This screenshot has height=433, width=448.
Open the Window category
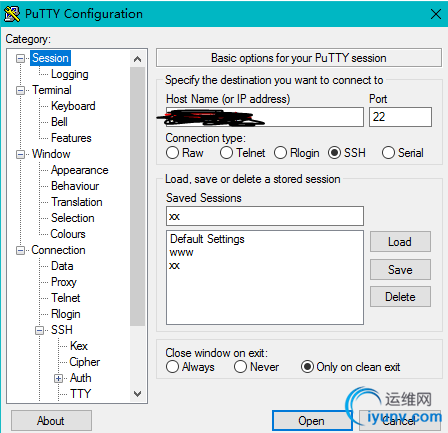(x=51, y=154)
